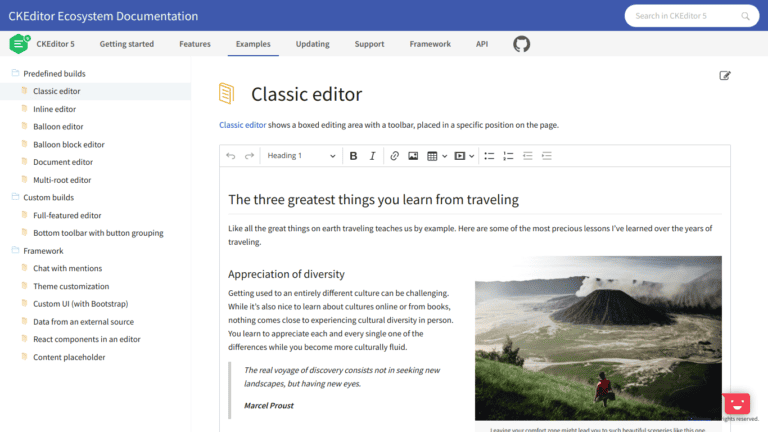Click the edit page icon

pyautogui.click(x=724, y=75)
